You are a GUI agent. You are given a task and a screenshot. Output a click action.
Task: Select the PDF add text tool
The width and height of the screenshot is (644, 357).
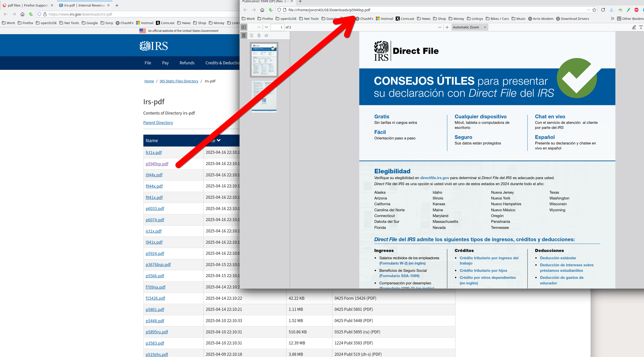click(641, 27)
